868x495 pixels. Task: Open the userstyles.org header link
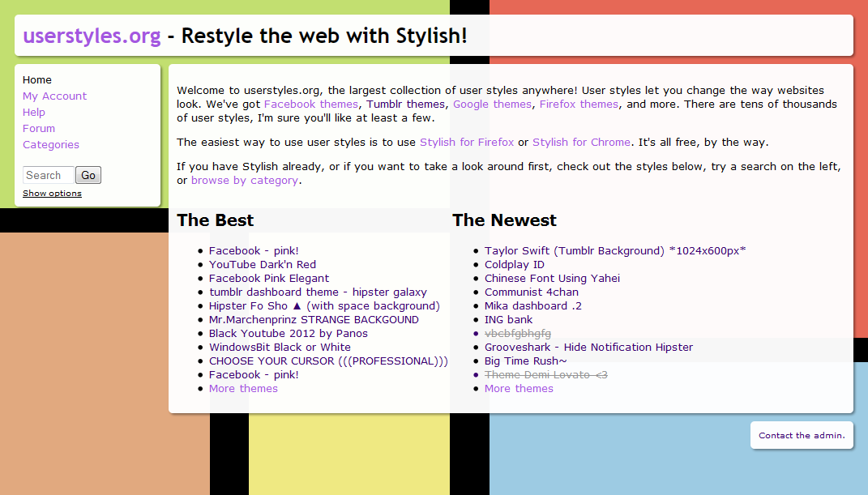click(92, 36)
